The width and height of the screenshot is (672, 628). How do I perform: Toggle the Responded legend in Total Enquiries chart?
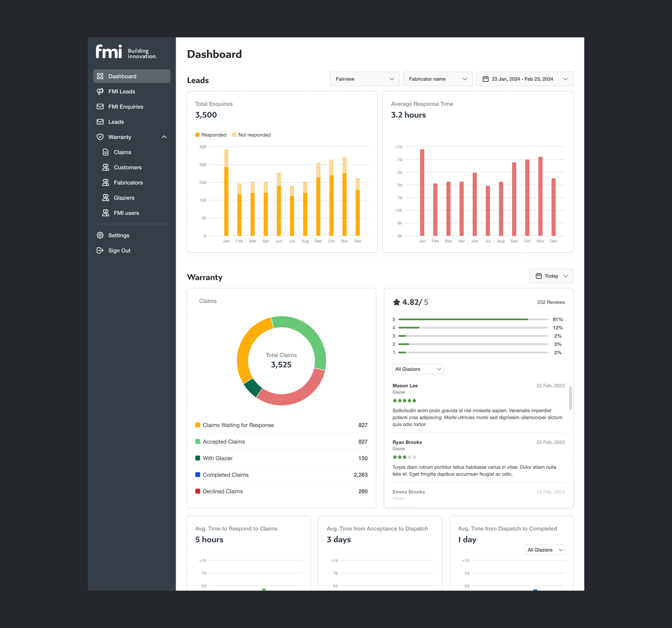211,135
